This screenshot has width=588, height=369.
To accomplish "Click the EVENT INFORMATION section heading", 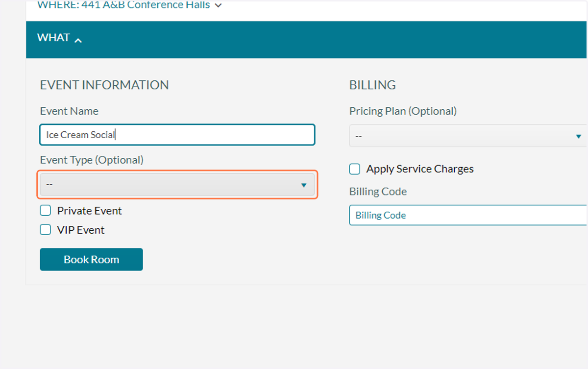I will (104, 85).
